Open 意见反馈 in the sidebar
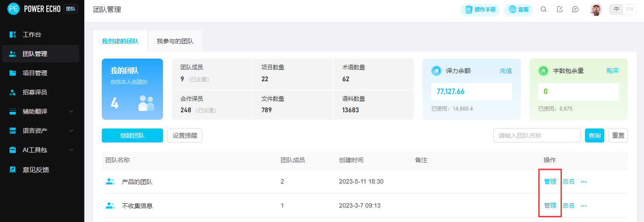644x222 pixels. coord(35,170)
